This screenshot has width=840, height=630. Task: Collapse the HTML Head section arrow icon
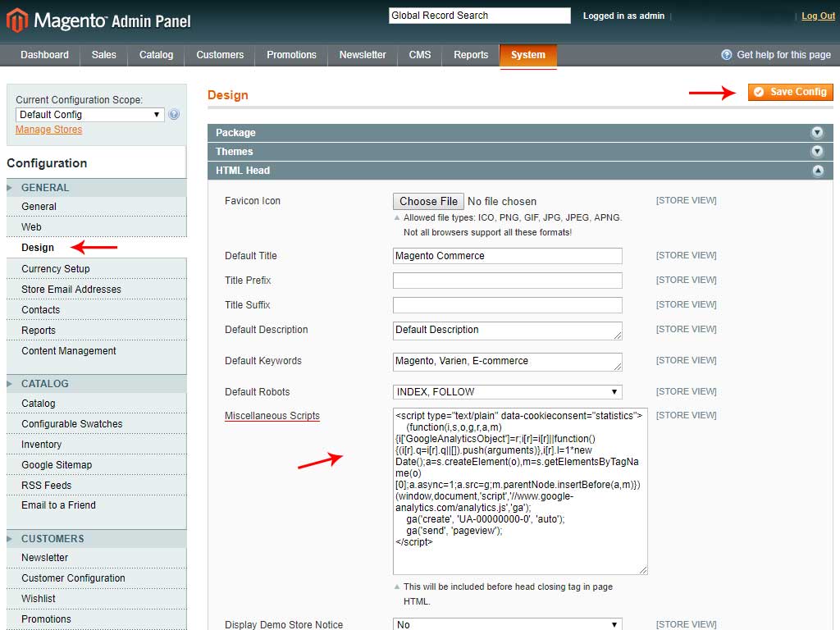818,171
